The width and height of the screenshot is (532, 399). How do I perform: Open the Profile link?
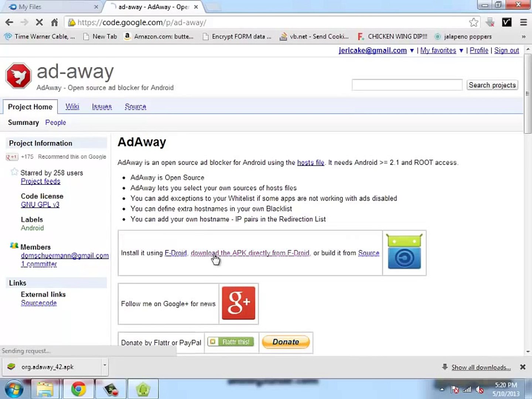[479, 50]
